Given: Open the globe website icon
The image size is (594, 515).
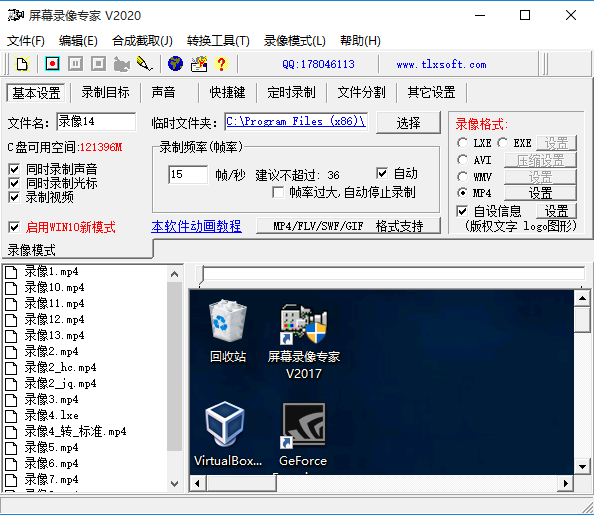Looking at the screenshot, I should pos(175,64).
